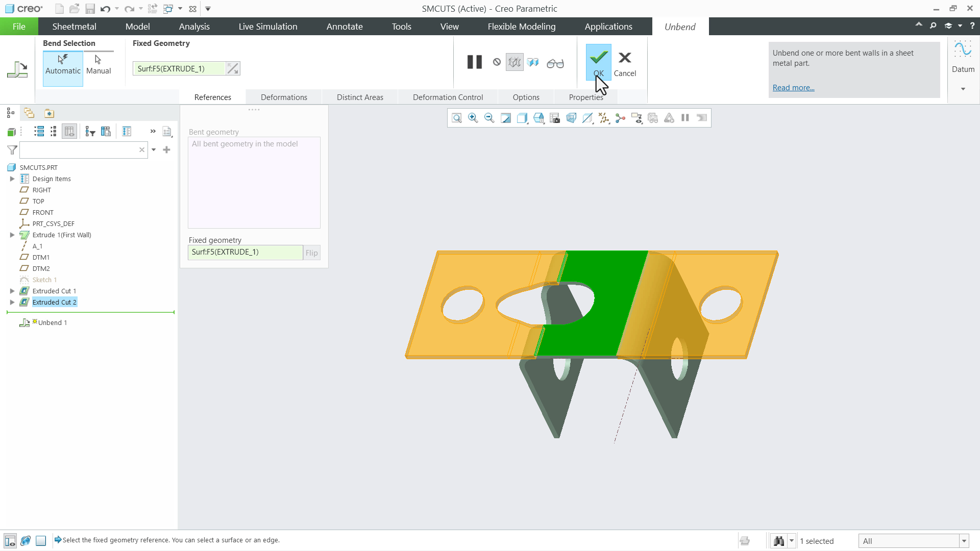Open the Read more link about unbending
The width and height of the screenshot is (980, 551).
(x=793, y=87)
